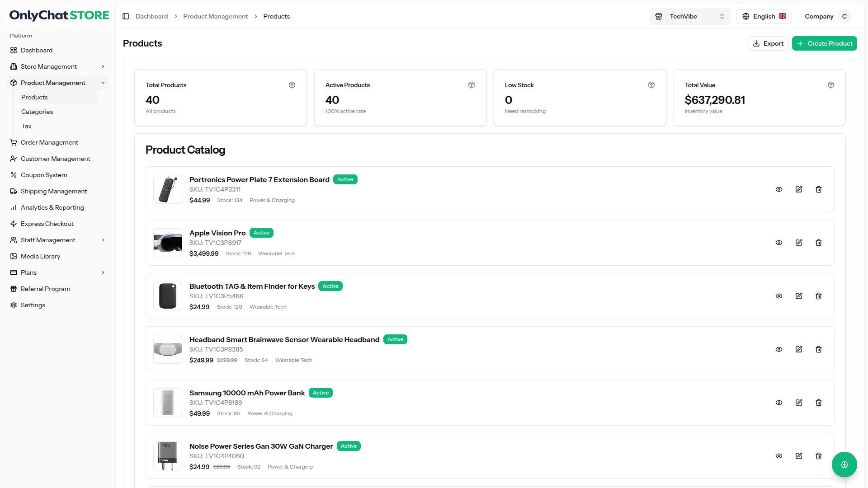The image size is (868, 488).
Task: View the Samsung 10000 mAh Power Bank
Action: point(779,403)
